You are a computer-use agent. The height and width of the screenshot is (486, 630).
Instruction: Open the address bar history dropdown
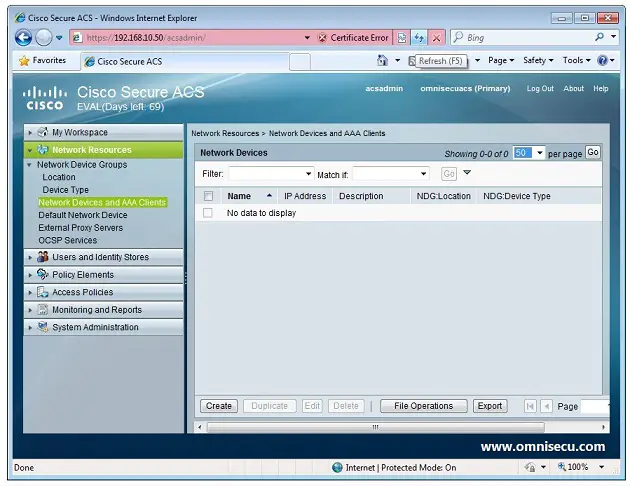click(x=307, y=38)
